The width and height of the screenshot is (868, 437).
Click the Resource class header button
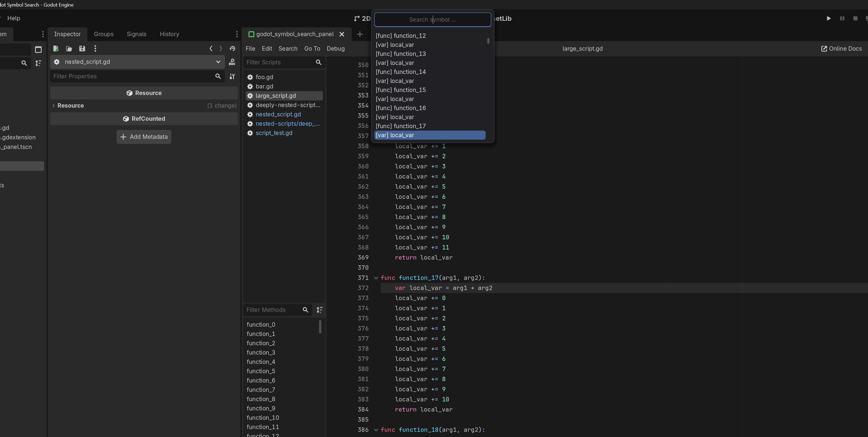[144, 93]
